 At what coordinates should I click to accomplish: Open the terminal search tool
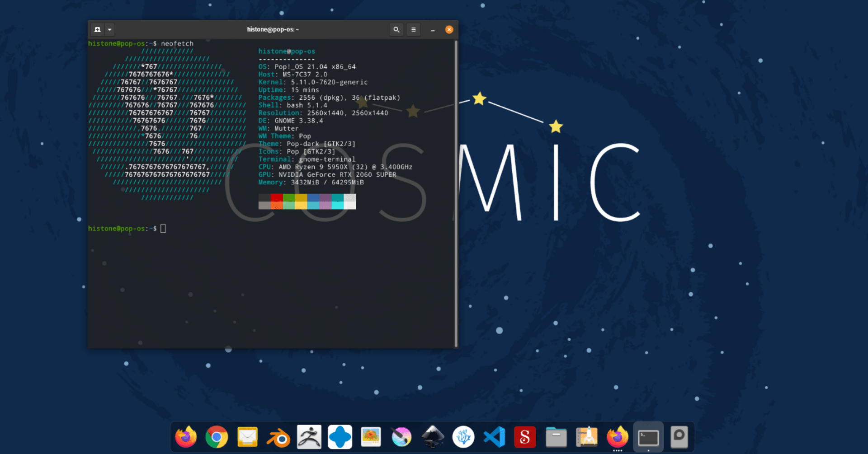[396, 30]
